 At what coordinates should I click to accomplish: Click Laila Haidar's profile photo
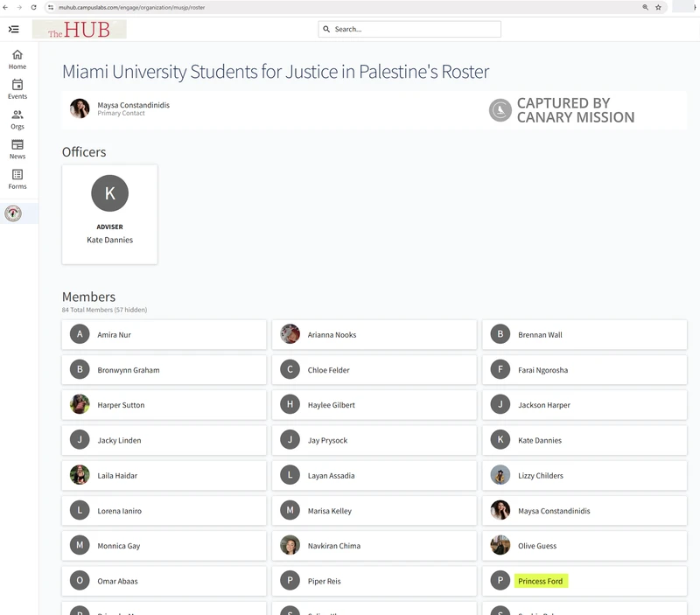tap(80, 475)
